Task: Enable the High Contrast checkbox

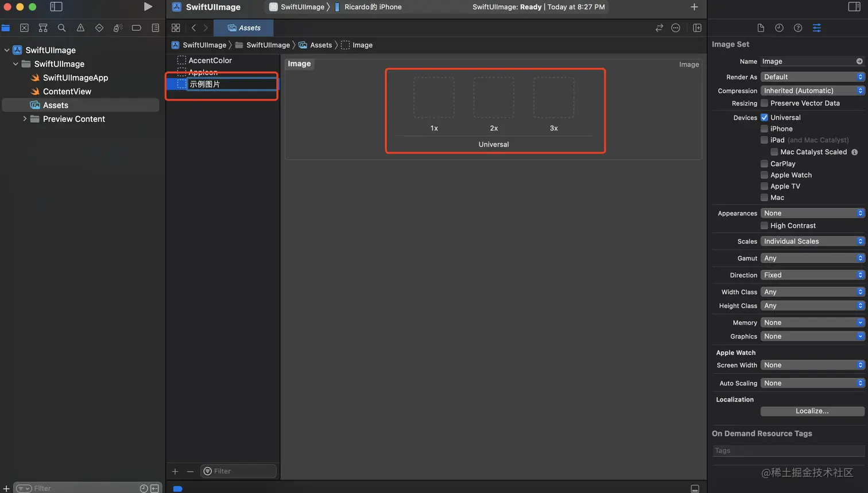Action: pos(764,225)
